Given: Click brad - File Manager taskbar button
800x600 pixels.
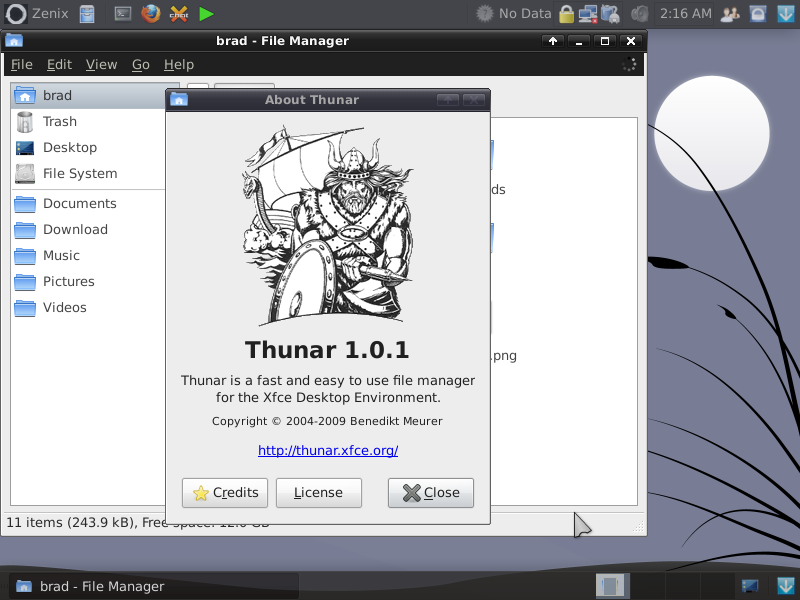Looking at the screenshot, I should coord(153,586).
